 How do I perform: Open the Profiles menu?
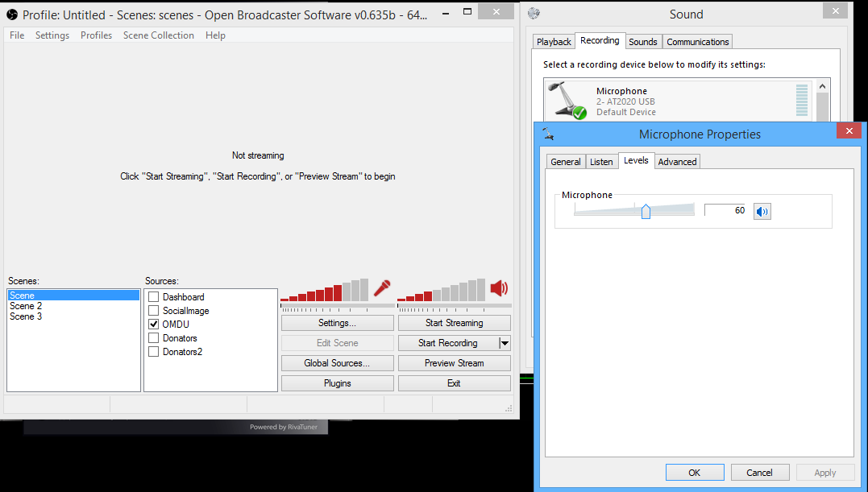point(97,35)
